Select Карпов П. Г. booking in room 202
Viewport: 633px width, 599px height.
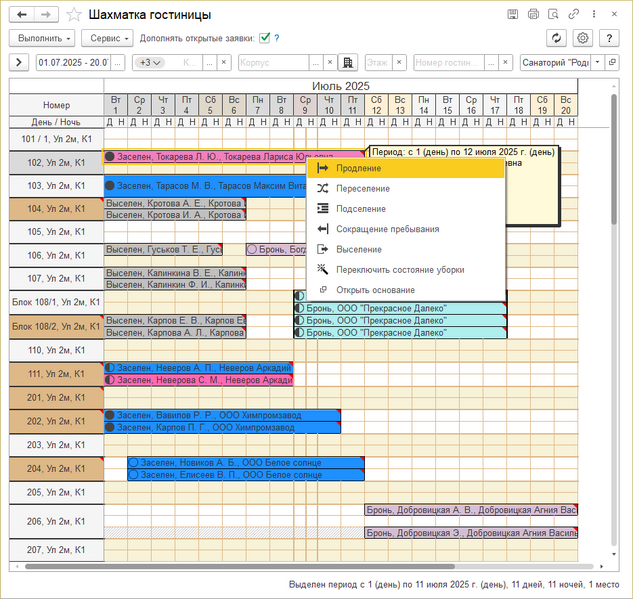pyautogui.click(x=222, y=427)
